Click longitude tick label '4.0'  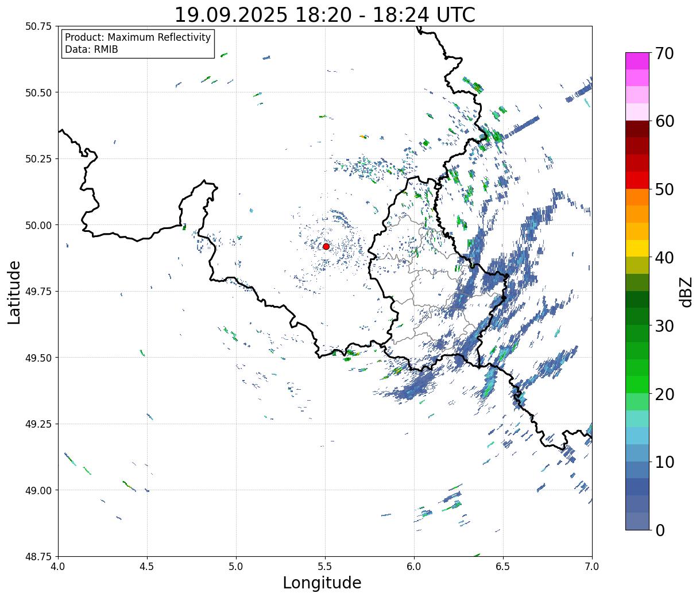58,566
